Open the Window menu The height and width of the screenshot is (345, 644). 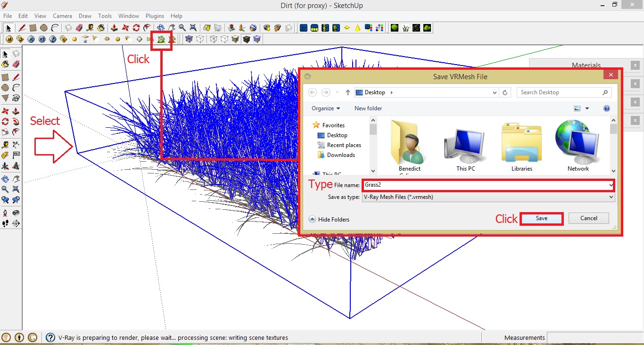(128, 16)
